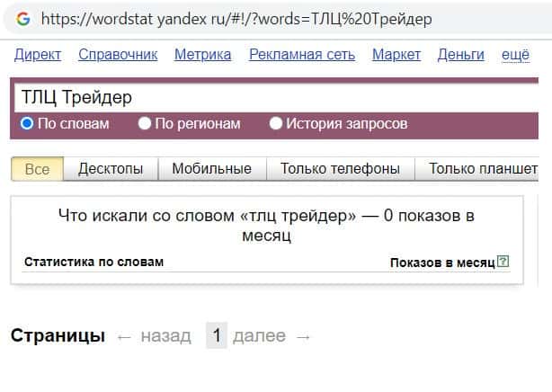552x392 pixels.
Task: Click the results heading «тлц трейдер» 0 показов
Action: (x=266, y=226)
